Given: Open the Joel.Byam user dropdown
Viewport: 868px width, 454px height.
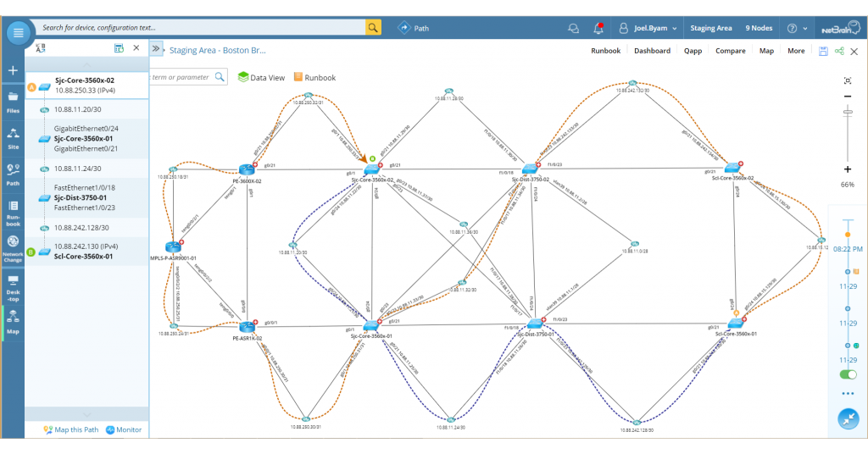Looking at the screenshot, I should pos(648,28).
